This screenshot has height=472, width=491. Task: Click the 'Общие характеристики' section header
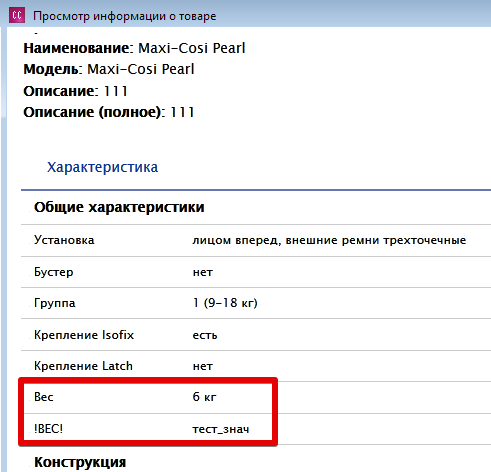(x=119, y=207)
